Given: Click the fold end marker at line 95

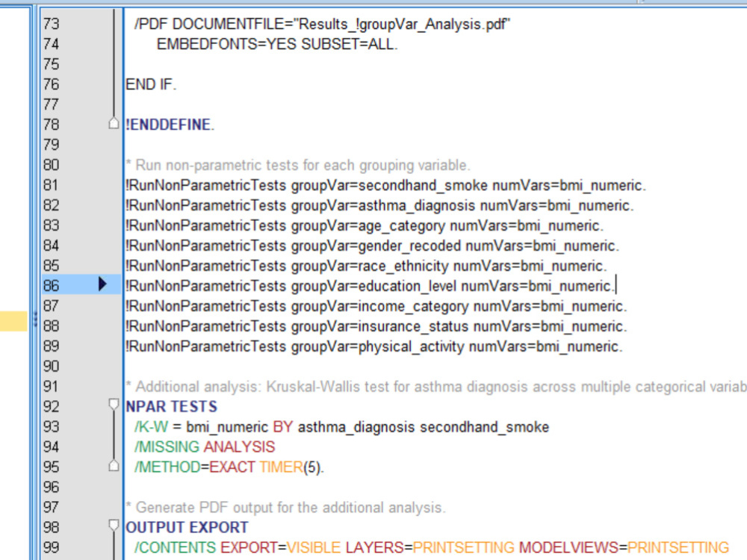Looking at the screenshot, I should click(114, 465).
